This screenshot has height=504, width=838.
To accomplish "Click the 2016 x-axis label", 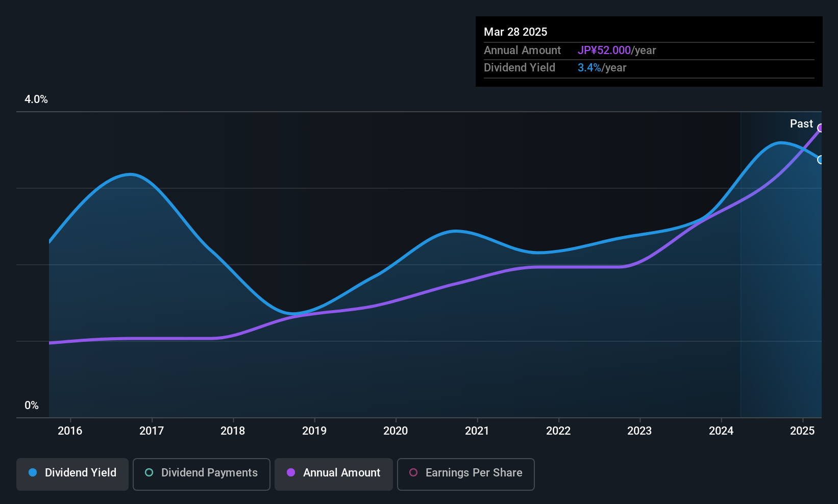I will click(x=70, y=431).
